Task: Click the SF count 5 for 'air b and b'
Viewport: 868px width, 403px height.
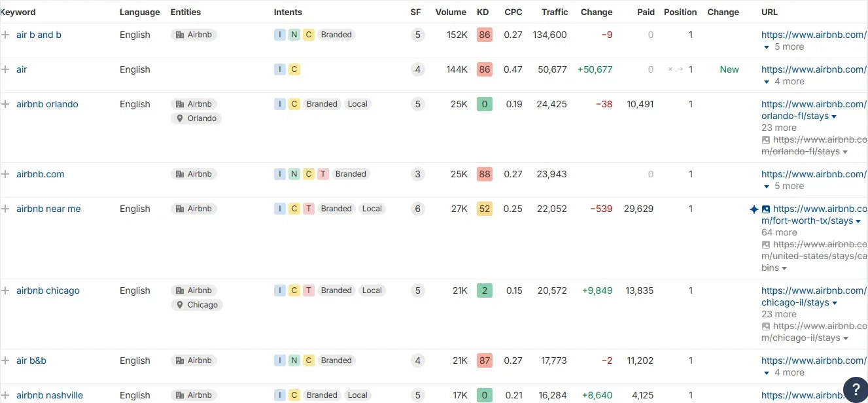Action: tap(417, 35)
